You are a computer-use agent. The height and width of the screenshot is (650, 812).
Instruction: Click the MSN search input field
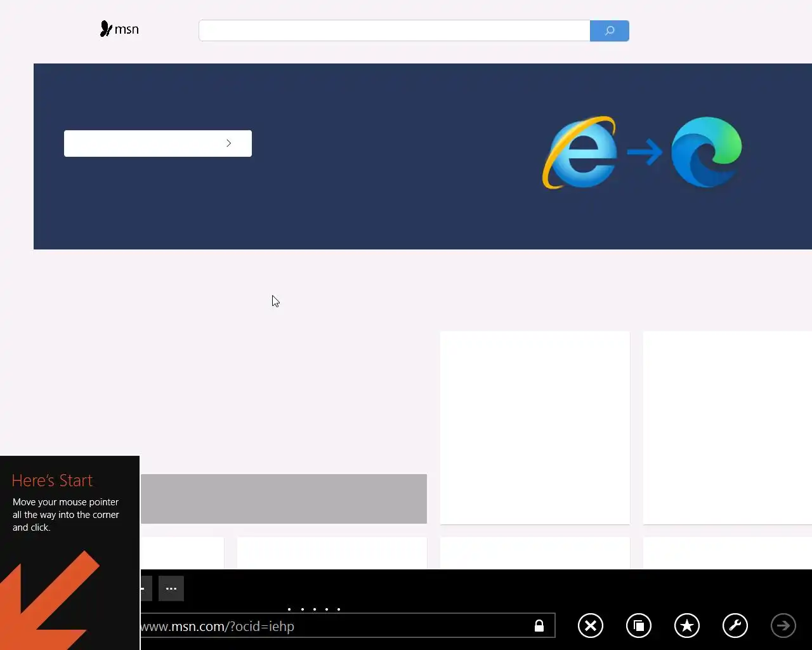[395, 30]
